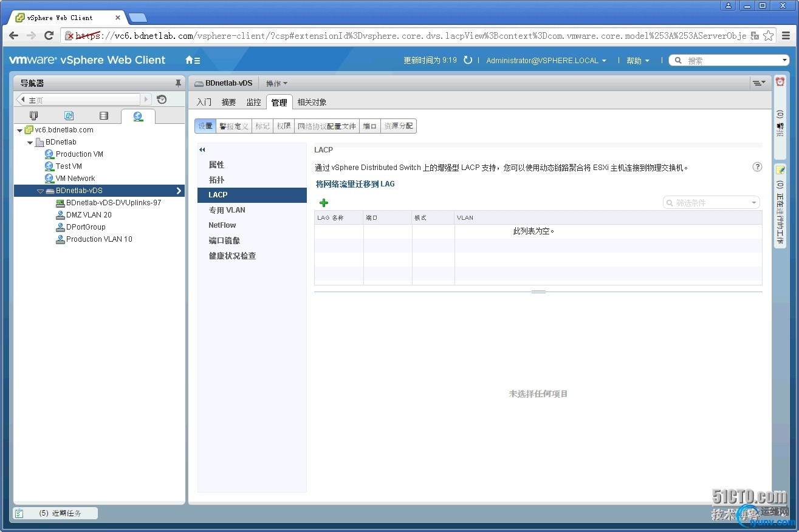Screen dimensions: 799x532
Task: Open Tags (标记) sub-tab
Action: pyautogui.click(x=262, y=126)
